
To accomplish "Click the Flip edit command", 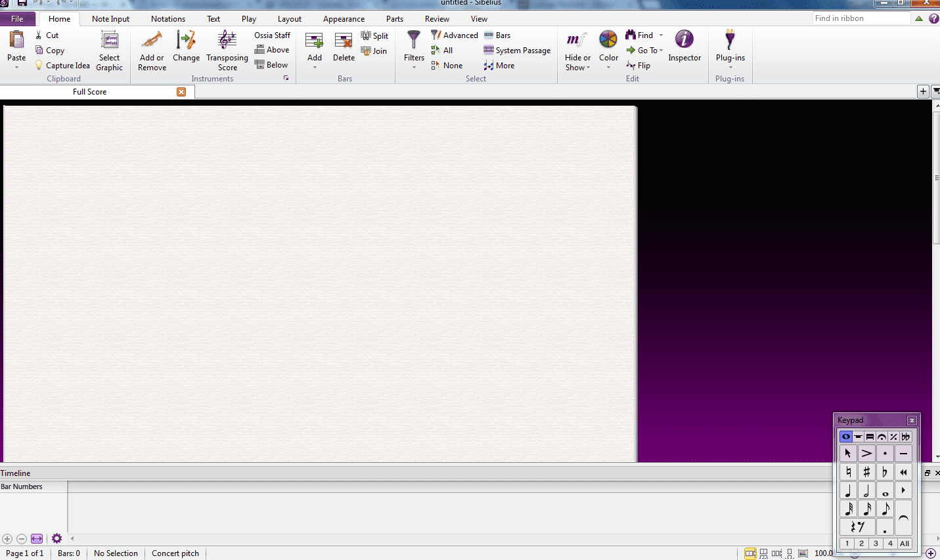I will (638, 66).
